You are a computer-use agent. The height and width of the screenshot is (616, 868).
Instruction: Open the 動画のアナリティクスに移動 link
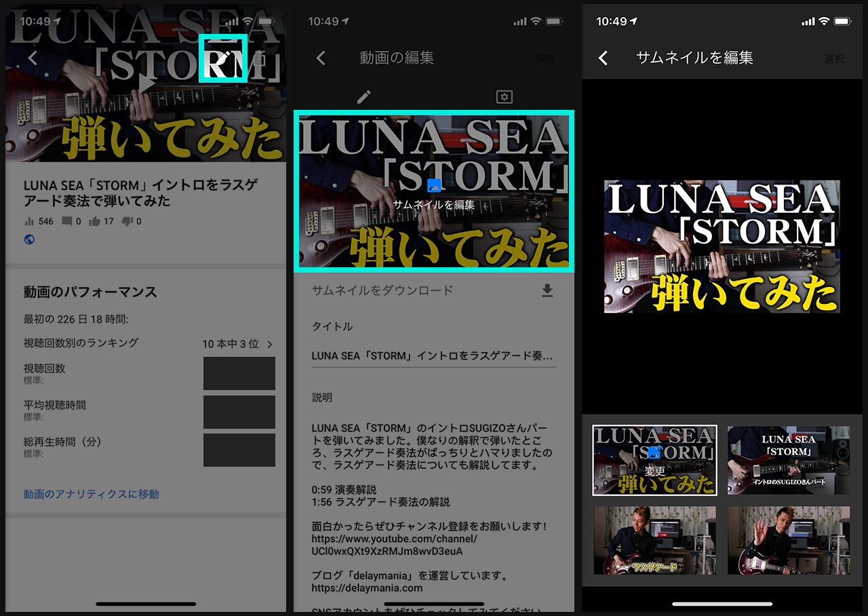coord(92,494)
